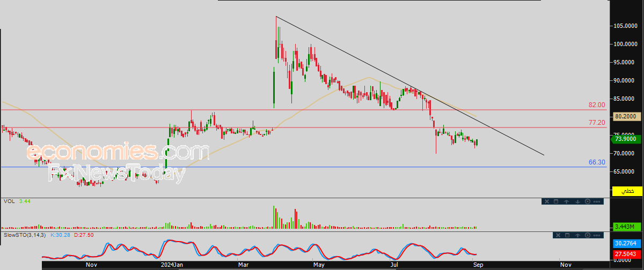Image resolution: width=644 pixels, height=270 pixels.
Task: Maximize the SlowSTO indicator panel
Action: (x=567, y=235)
